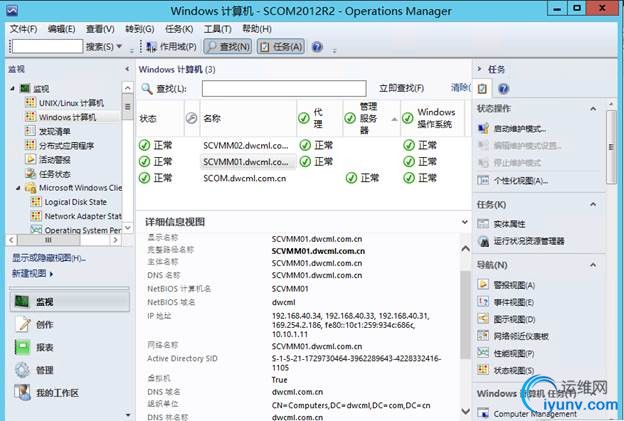Click the 我的工作区 workspace icon
The image size is (624, 421).
[22, 393]
